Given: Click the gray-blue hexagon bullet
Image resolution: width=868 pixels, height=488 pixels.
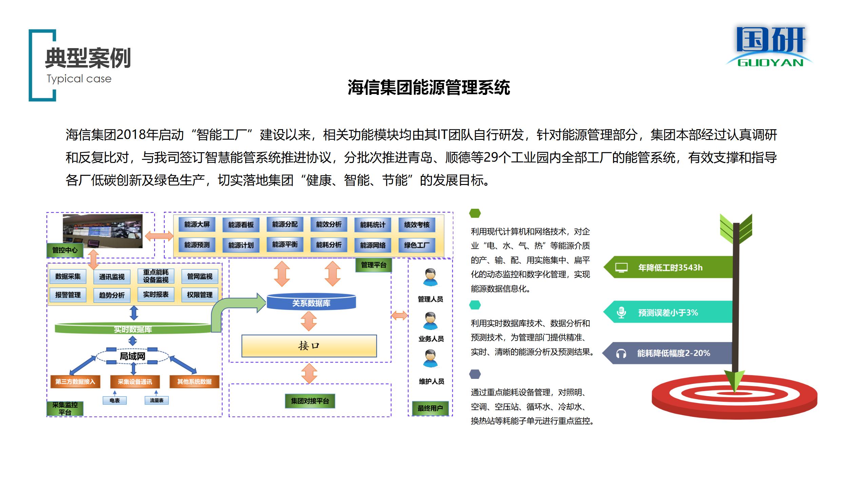Looking at the screenshot, I should pos(475,374).
